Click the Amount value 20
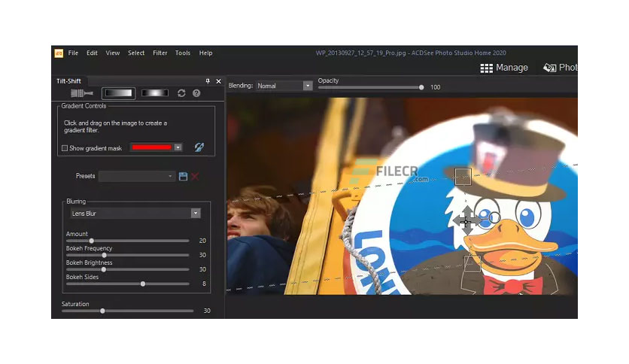Viewport: 629px width, 364px height. click(202, 241)
